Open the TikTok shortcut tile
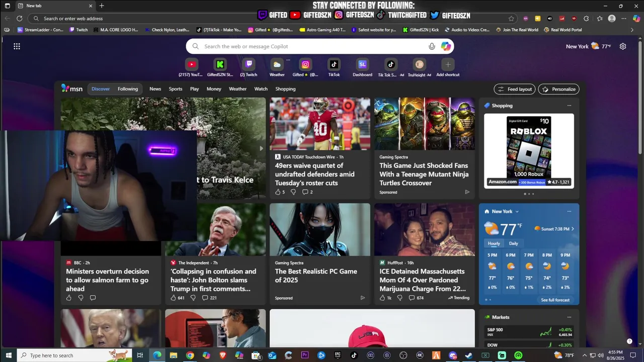Screen dimensions: 644x362 tap(334, 67)
